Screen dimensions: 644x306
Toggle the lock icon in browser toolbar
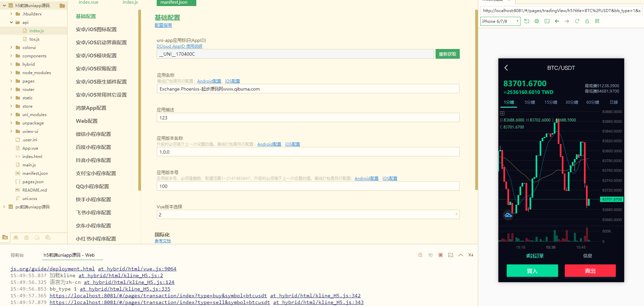[587, 21]
